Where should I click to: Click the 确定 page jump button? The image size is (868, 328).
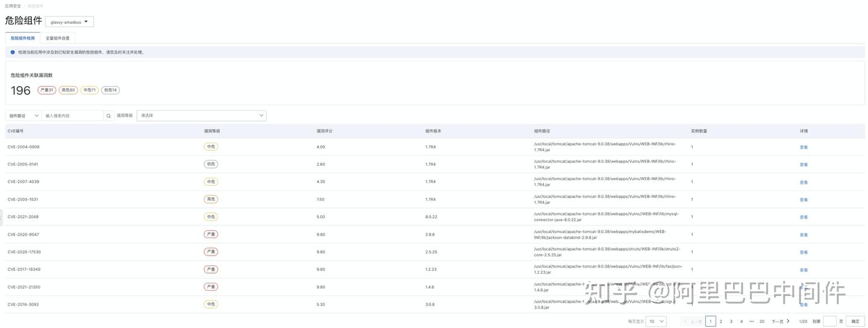pos(855,322)
